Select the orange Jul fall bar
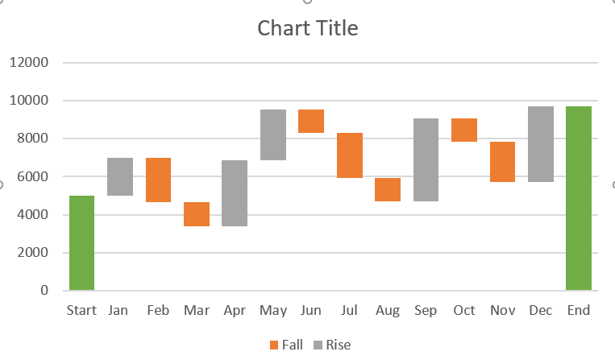Screen dimensions: 615x364 350,155
